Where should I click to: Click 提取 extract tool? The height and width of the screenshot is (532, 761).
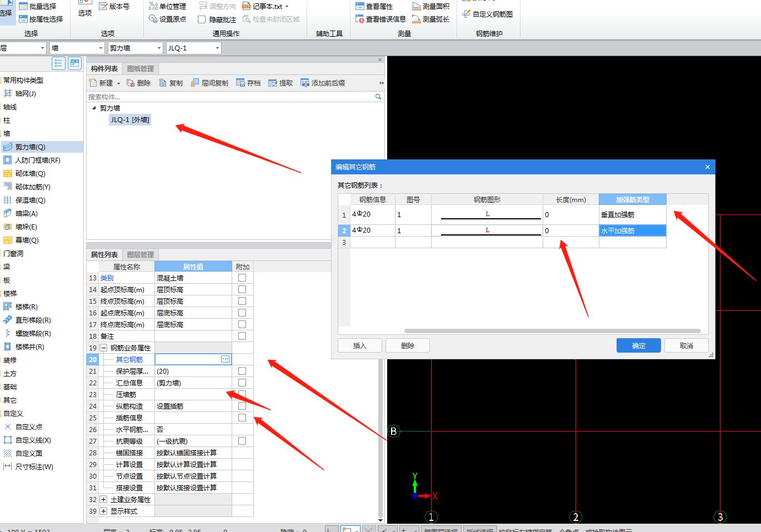pos(281,83)
